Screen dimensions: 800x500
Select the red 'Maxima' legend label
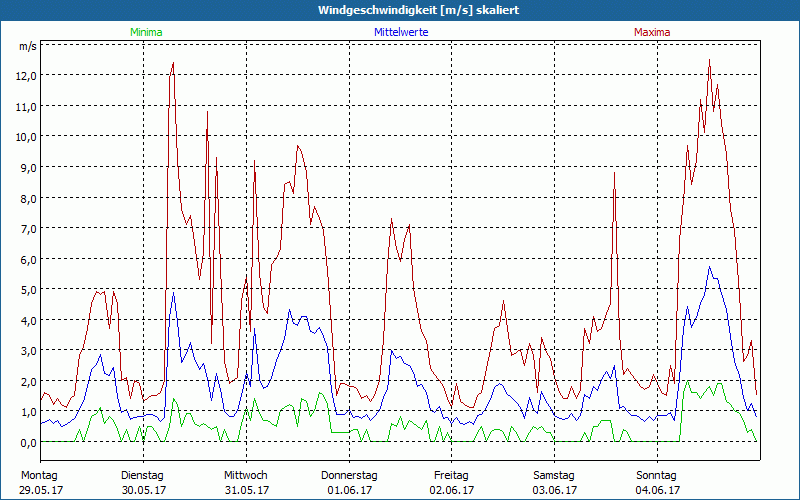[652, 32]
